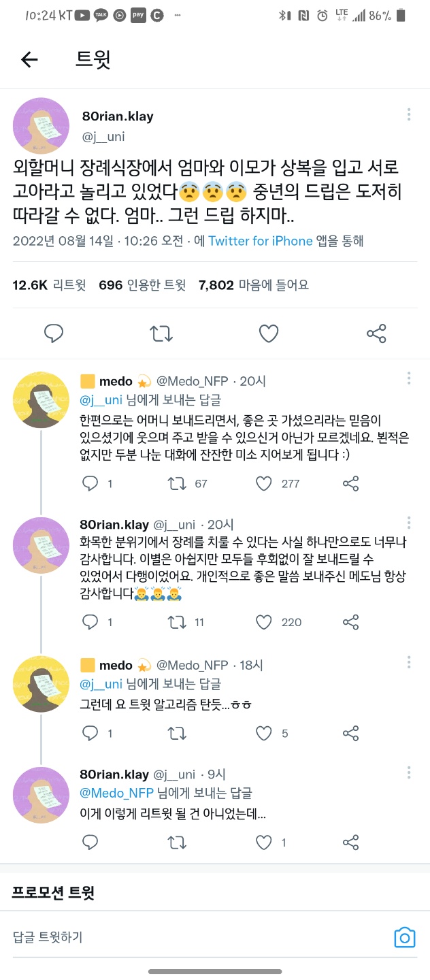Open options for 80rian.klay's 9시 reply
This screenshot has height=980, width=430.
point(408,773)
